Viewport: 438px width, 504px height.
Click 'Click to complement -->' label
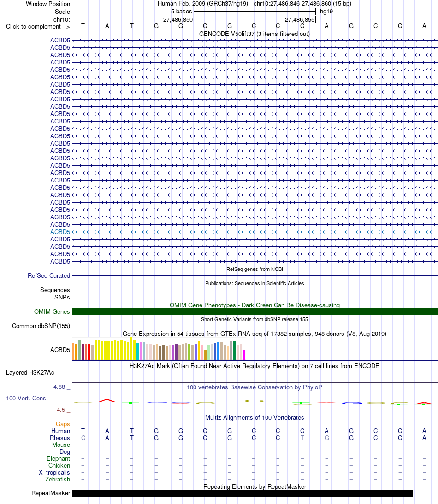click(x=38, y=26)
